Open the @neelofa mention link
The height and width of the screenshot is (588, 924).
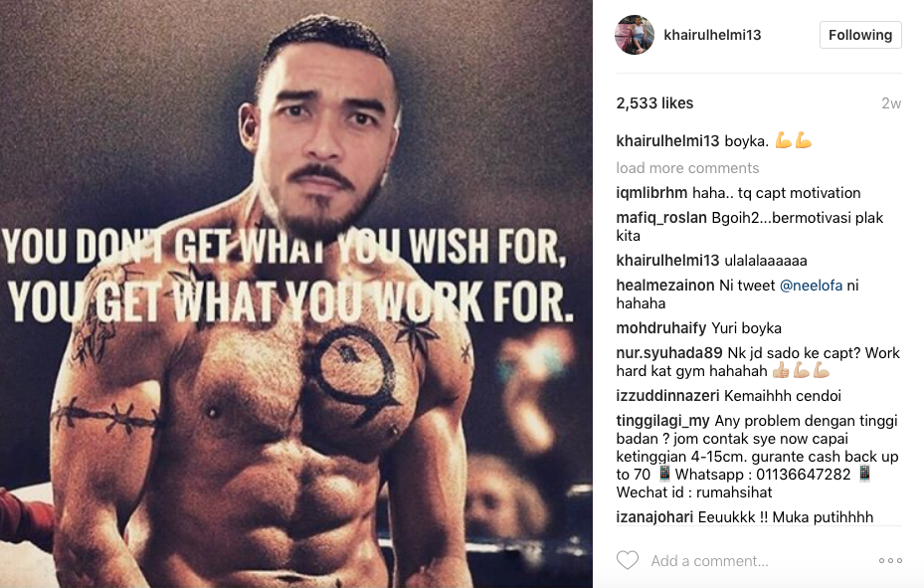pyautogui.click(x=811, y=286)
